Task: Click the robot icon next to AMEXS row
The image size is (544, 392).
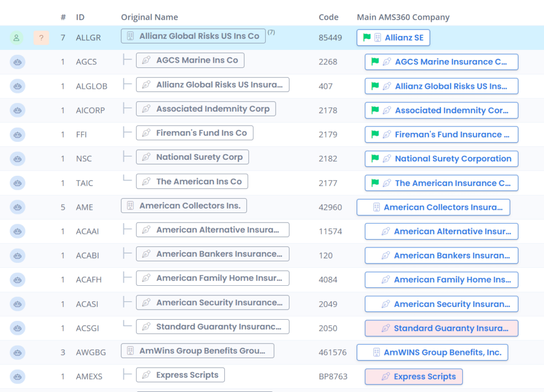Action: tap(17, 377)
